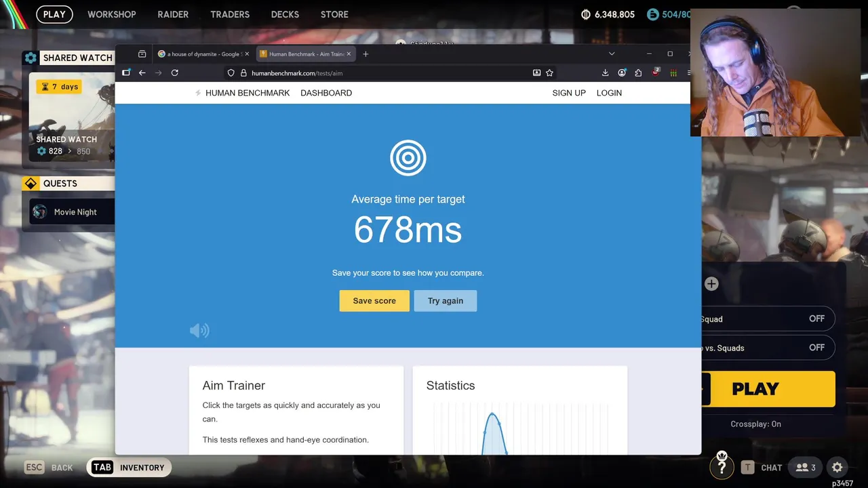This screenshot has width=868, height=488.
Task: Open the red extension icon with badge
Action: tap(656, 72)
